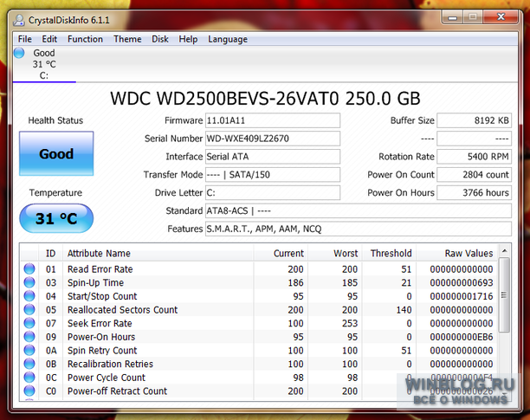Click the attribute list scrollbar thumb
This screenshot has height=420, width=530.
pyautogui.click(x=504, y=295)
